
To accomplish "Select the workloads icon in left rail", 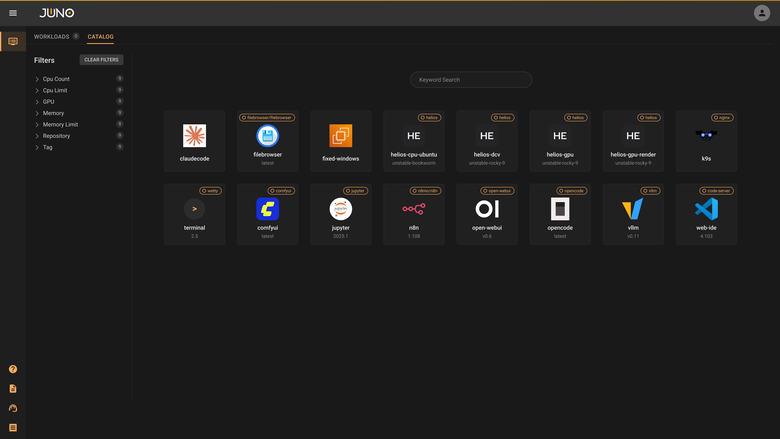I will click(13, 41).
